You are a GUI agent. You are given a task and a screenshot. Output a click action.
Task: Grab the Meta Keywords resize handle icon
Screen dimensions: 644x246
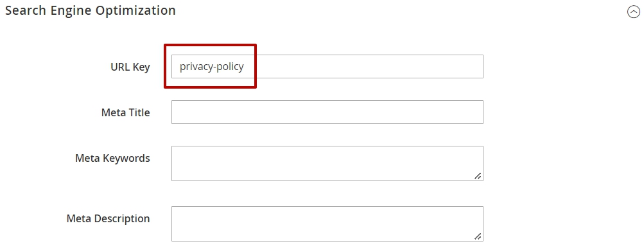[x=478, y=176]
